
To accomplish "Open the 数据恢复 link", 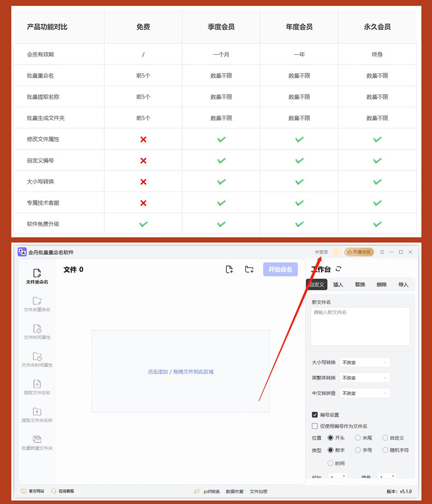I will (235, 491).
